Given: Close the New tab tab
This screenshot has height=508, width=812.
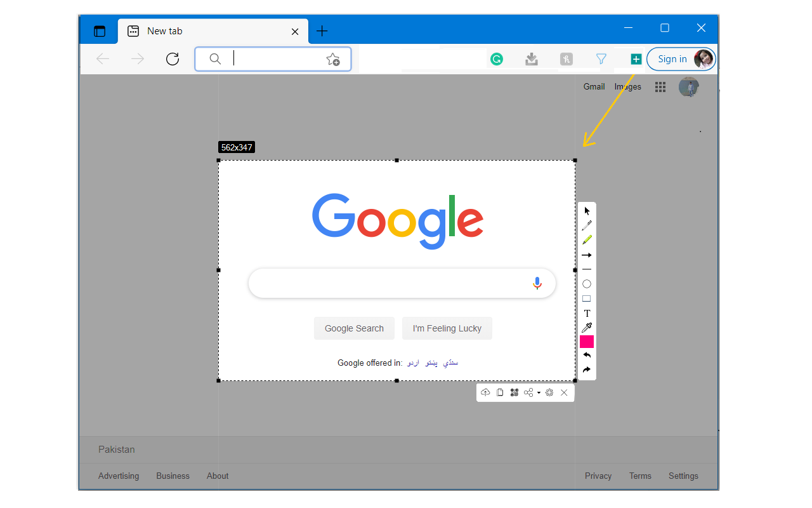Looking at the screenshot, I should pyautogui.click(x=295, y=31).
